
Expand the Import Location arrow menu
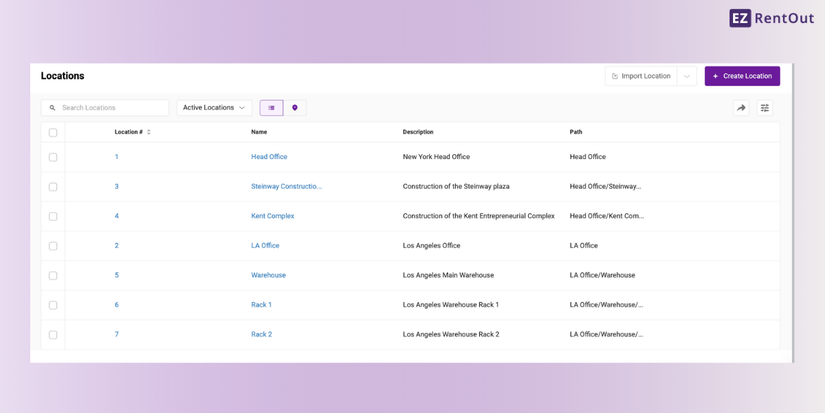[687, 76]
